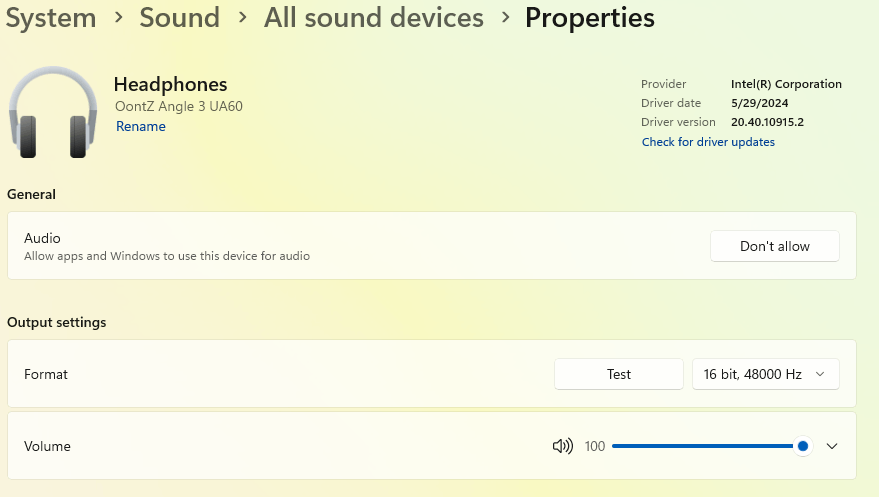Image resolution: width=879 pixels, height=497 pixels.
Task: Click the volume slider thumb handle
Action: (x=803, y=446)
